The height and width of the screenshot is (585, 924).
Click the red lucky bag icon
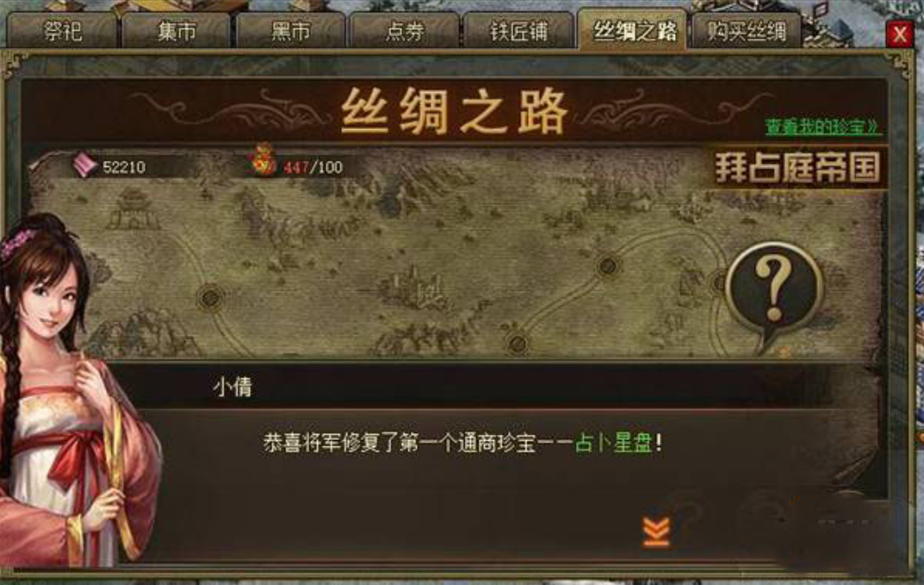pyautogui.click(x=263, y=159)
